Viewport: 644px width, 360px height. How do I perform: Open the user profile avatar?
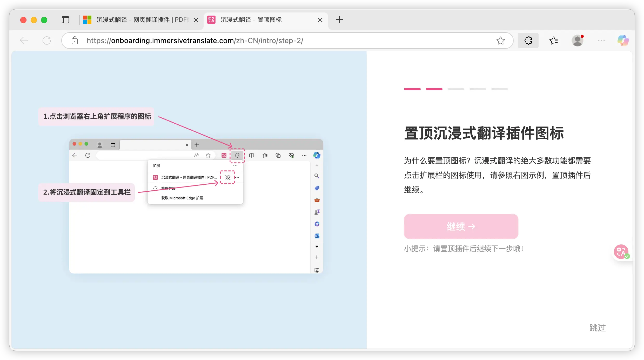tap(578, 41)
